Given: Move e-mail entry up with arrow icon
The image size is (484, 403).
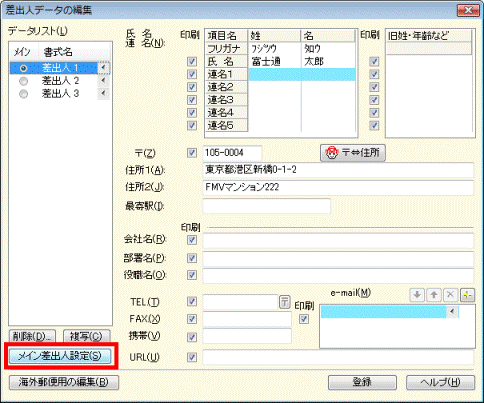Looking at the screenshot, I should point(434,295).
